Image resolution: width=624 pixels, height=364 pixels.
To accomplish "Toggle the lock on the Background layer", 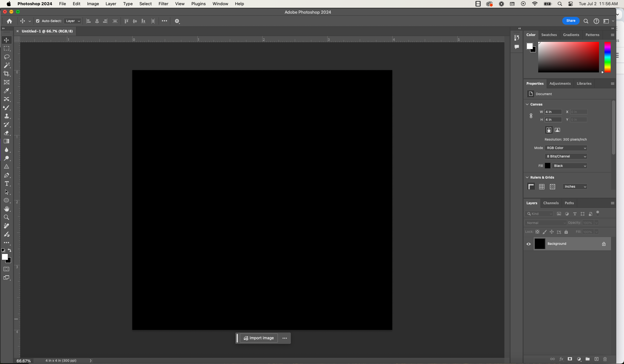I will click(x=604, y=244).
